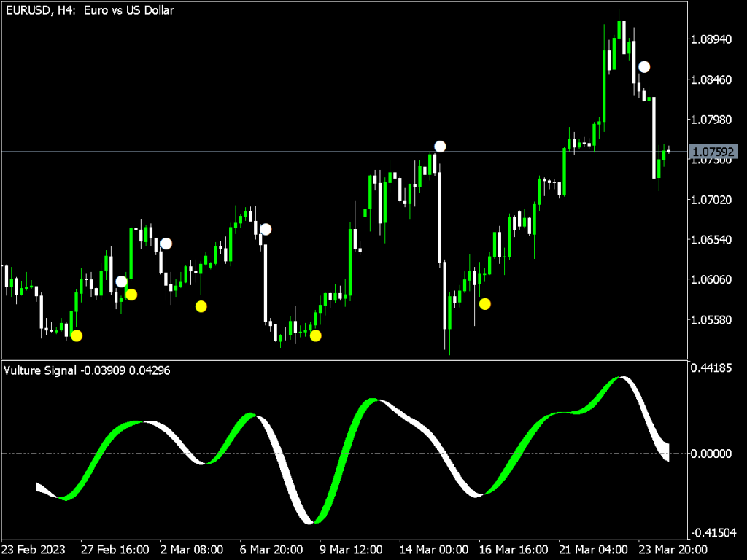Click the 21 Mar 04:00 time label
The image size is (747, 560).
[592, 550]
